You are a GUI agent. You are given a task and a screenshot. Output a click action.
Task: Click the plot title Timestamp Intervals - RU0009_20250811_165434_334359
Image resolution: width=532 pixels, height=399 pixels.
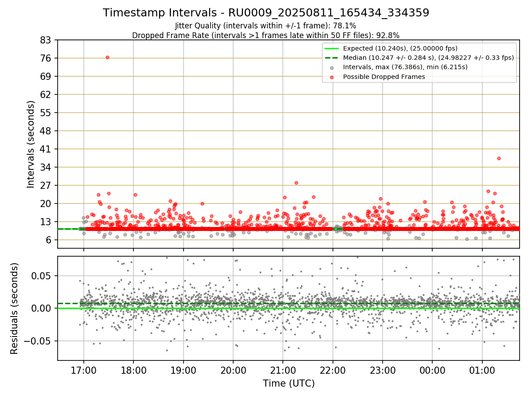pyautogui.click(x=266, y=13)
